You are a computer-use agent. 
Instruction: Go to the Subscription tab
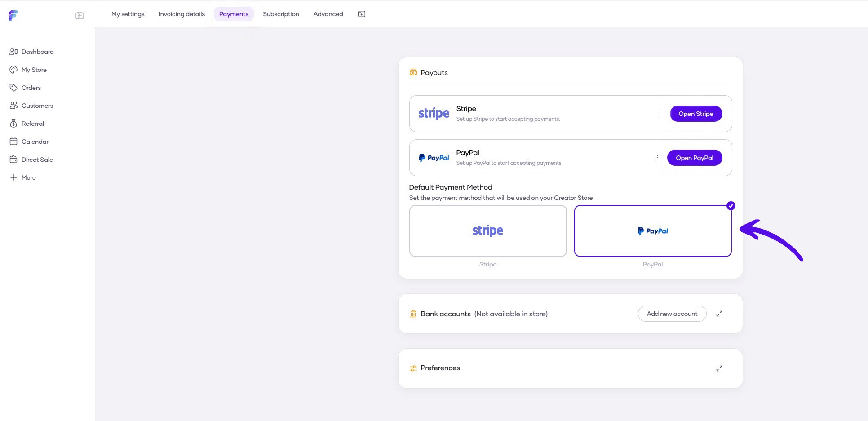(x=281, y=14)
